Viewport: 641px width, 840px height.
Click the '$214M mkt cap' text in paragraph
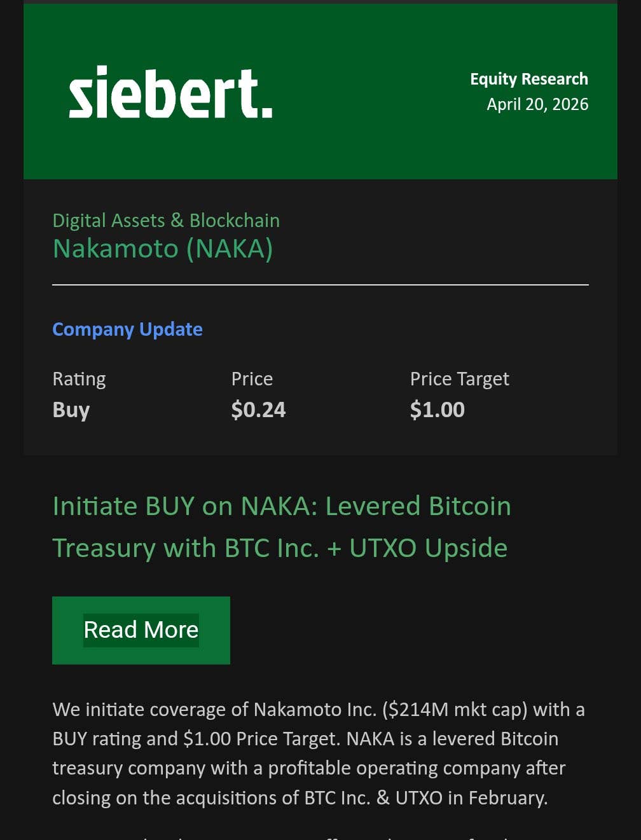tap(454, 710)
